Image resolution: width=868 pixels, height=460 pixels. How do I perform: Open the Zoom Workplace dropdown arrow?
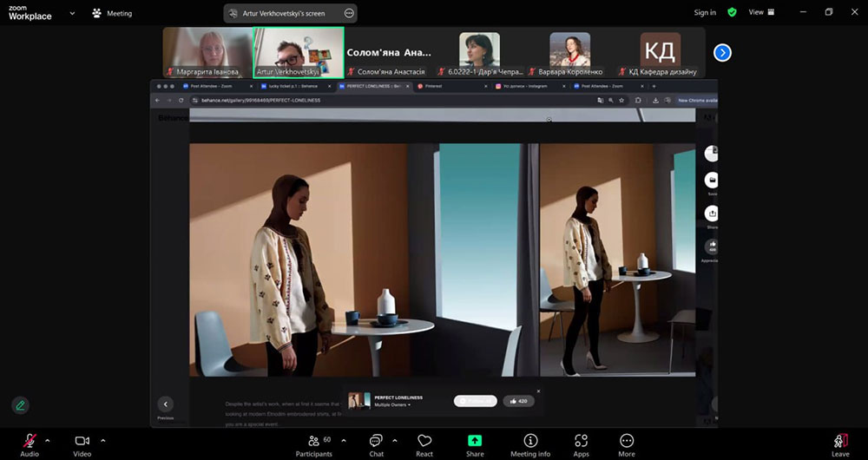pos(72,13)
